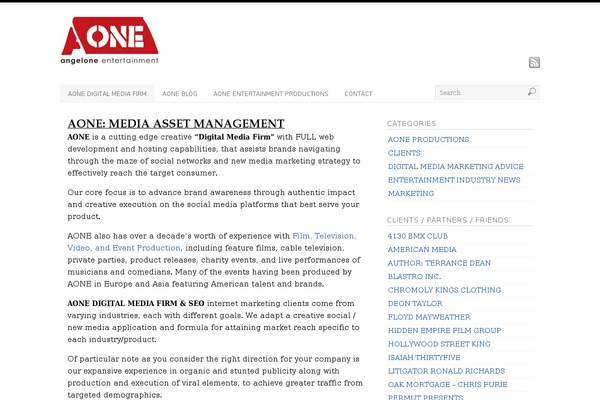The height and width of the screenshot is (400, 600).
Task: Click the search magnifier icon
Action: click(532, 92)
